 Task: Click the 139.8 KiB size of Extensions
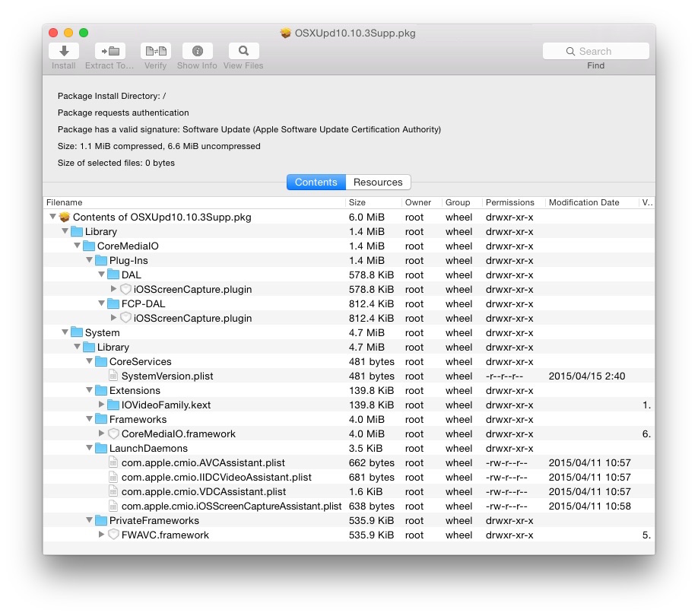coord(371,390)
